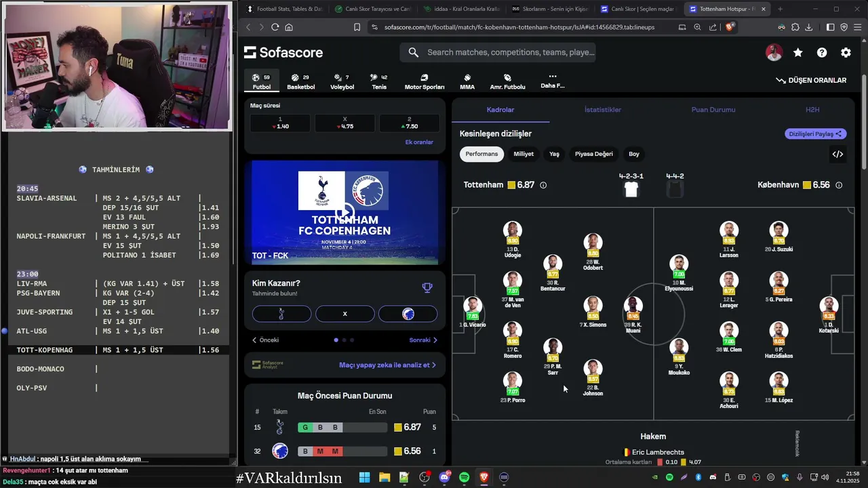Open the Ek oranlar link
This screenshot has height=488, width=868.
(419, 142)
